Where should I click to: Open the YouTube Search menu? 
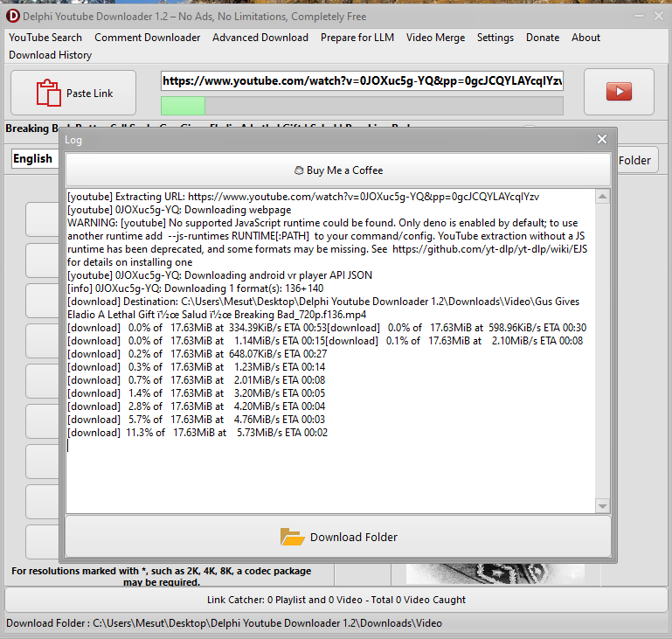click(x=45, y=38)
